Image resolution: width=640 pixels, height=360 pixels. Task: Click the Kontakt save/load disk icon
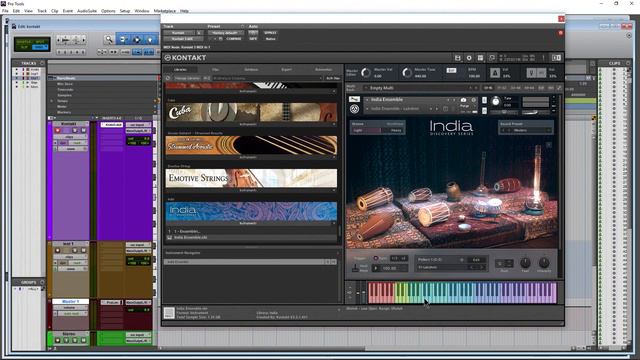[x=458, y=58]
